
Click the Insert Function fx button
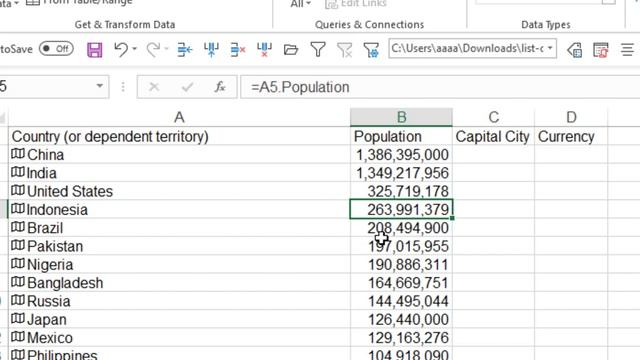[220, 87]
